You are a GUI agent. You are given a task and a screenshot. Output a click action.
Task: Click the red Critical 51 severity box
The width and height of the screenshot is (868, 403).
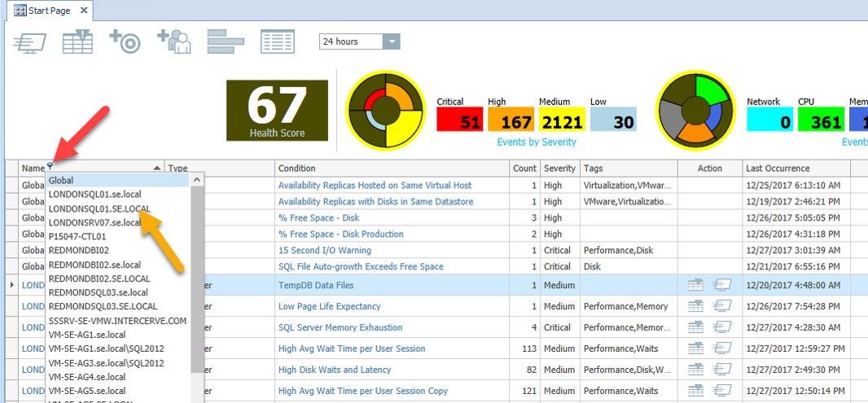(459, 119)
